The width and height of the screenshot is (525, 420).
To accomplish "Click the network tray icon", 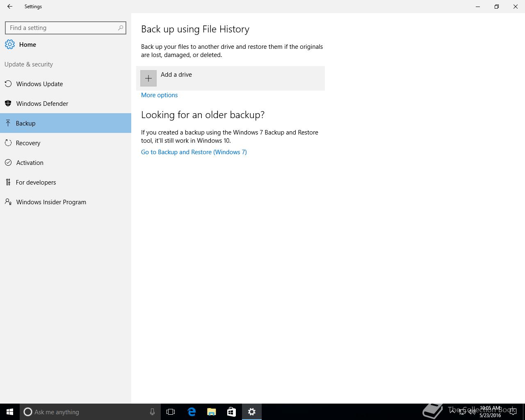I will tap(462, 412).
